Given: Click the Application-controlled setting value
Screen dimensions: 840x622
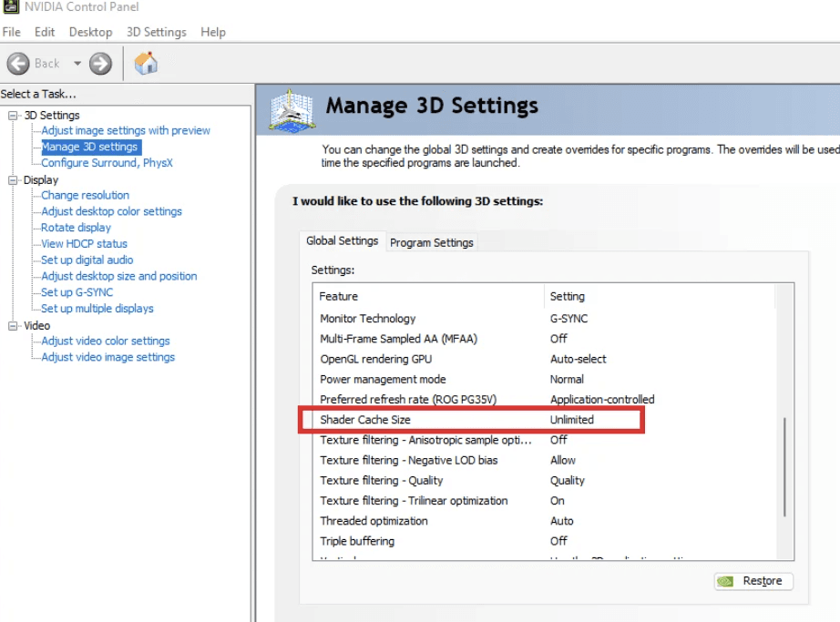Looking at the screenshot, I should pyautogui.click(x=602, y=399).
